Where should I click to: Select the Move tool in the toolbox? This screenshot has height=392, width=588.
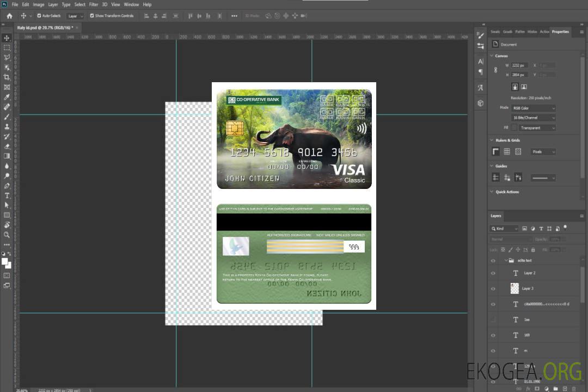[x=7, y=38]
